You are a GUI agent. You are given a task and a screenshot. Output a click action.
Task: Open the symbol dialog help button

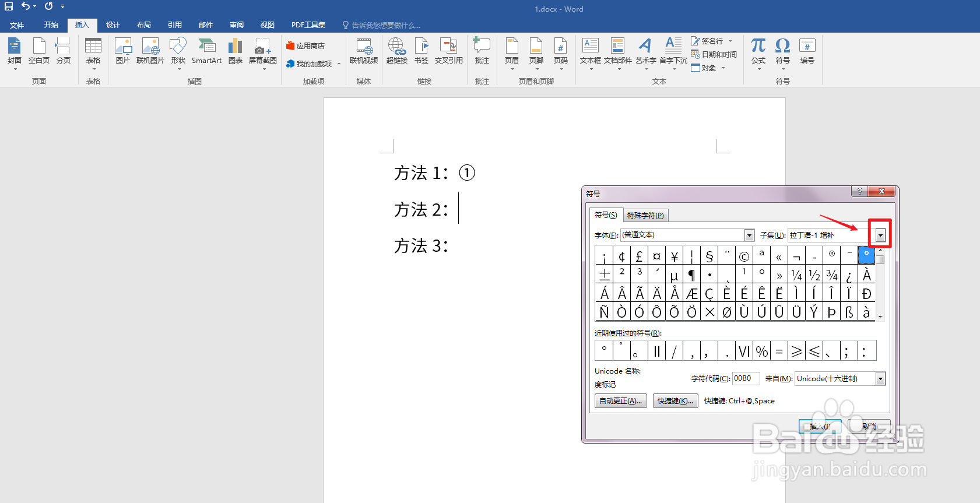coord(859,191)
